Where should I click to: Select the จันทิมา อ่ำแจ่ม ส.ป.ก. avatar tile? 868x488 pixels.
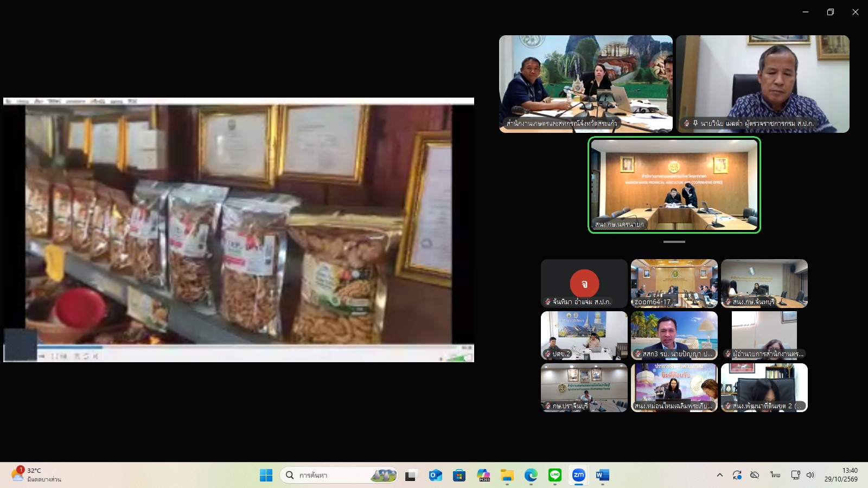pos(584,284)
